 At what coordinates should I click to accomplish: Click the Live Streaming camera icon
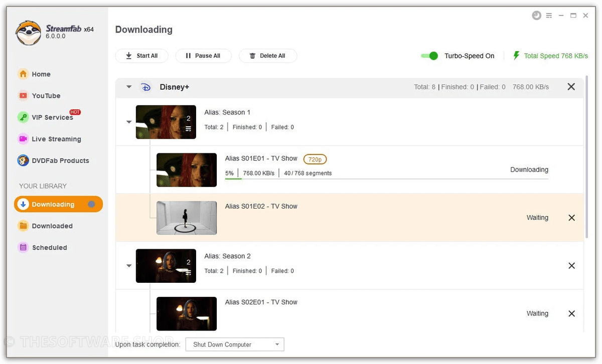click(x=23, y=139)
